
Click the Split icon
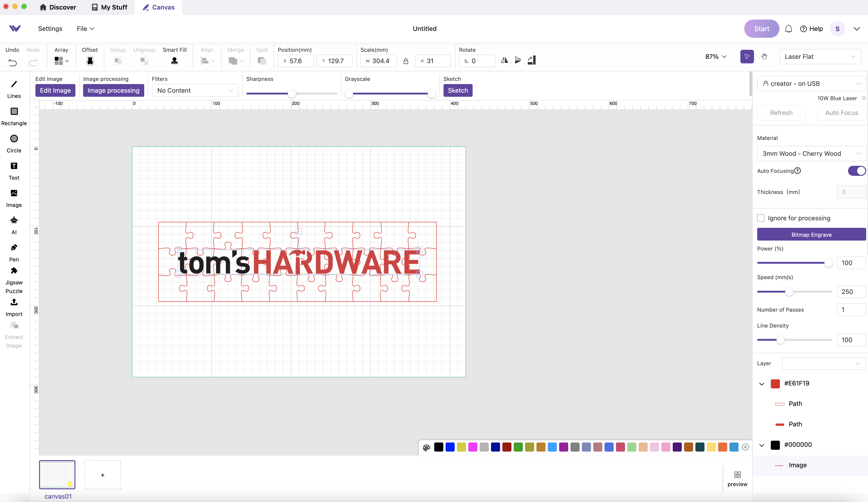[x=262, y=61]
